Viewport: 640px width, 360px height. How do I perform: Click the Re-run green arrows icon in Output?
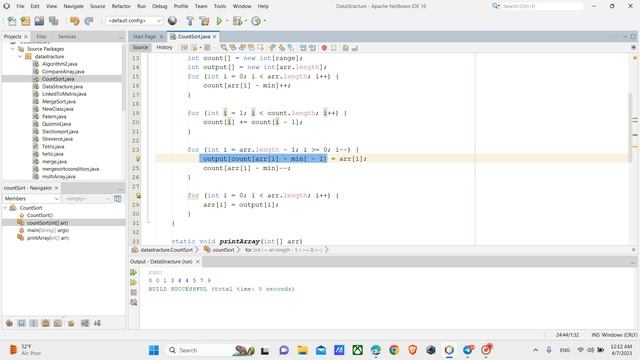(133, 272)
